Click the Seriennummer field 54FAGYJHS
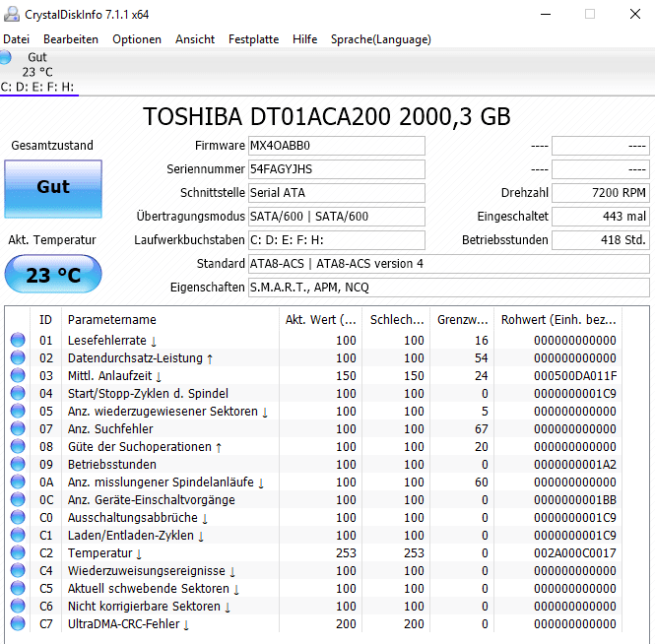 tap(337, 169)
